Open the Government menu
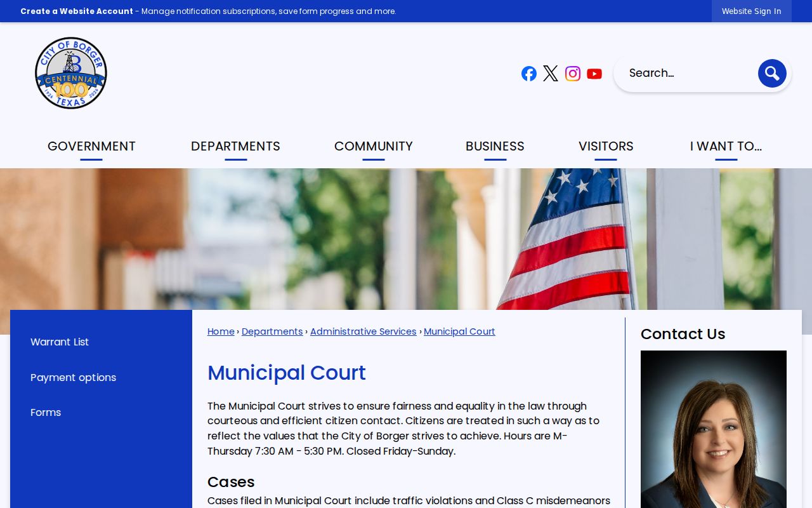This screenshot has height=508, width=812. [x=91, y=147]
